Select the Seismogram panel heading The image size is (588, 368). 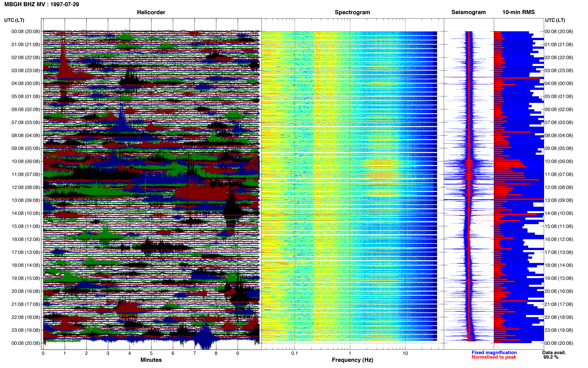click(x=469, y=12)
